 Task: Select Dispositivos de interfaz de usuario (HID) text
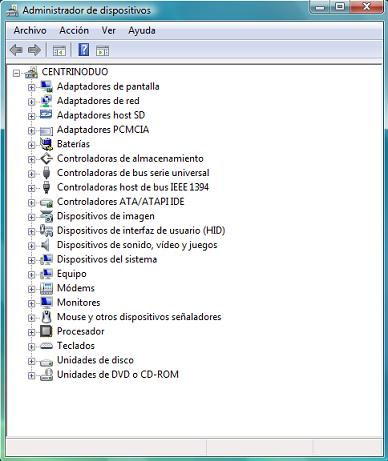(x=141, y=230)
